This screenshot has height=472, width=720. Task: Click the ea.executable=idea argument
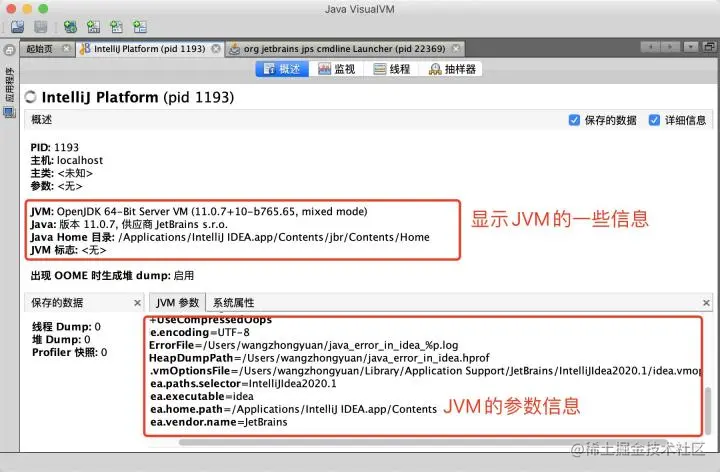click(x=202, y=397)
